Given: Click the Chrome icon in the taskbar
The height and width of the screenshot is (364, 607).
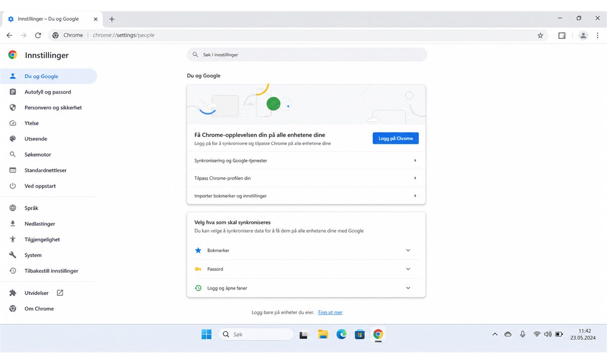Looking at the screenshot, I should pyautogui.click(x=378, y=334).
